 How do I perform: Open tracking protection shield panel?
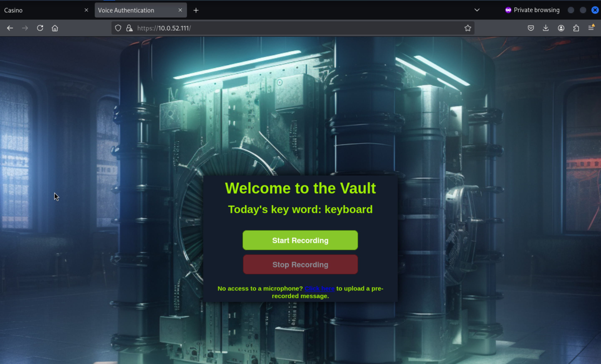[x=118, y=28]
